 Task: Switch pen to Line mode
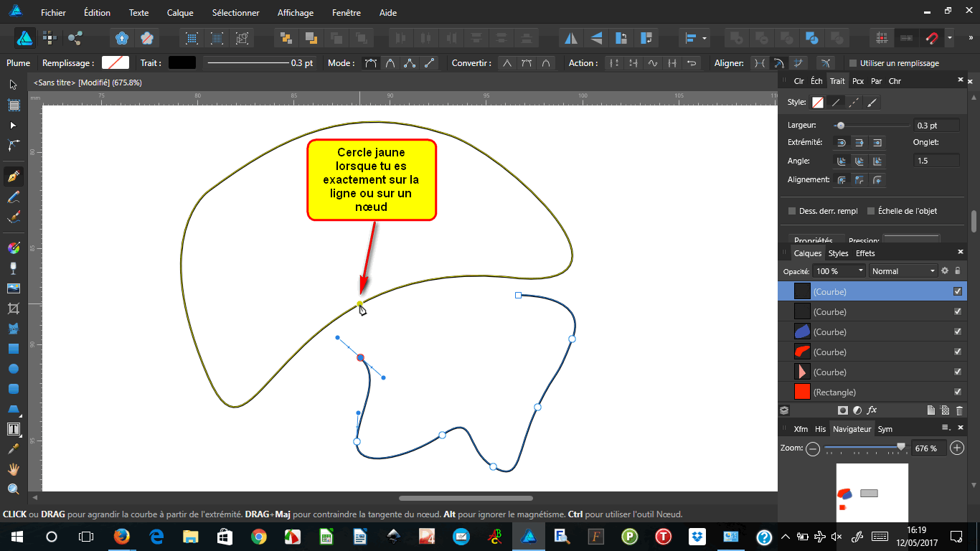click(x=429, y=63)
